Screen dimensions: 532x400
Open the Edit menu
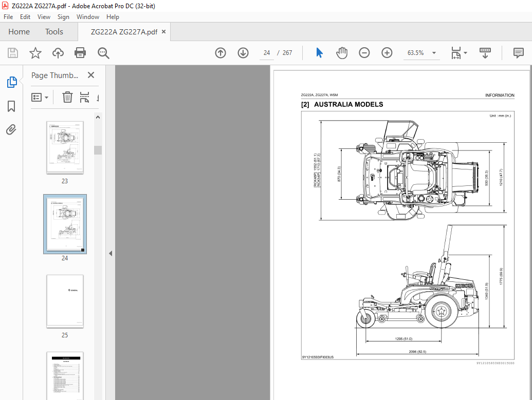pyautogui.click(x=25, y=17)
